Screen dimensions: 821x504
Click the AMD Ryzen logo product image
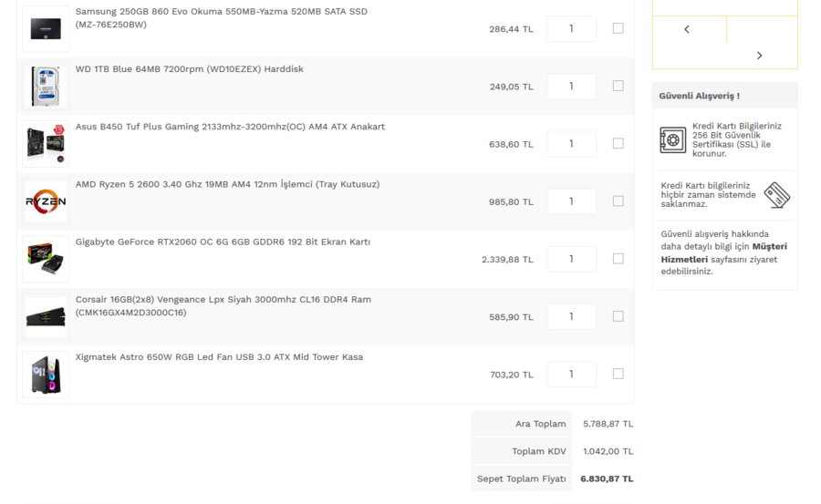[x=46, y=201]
